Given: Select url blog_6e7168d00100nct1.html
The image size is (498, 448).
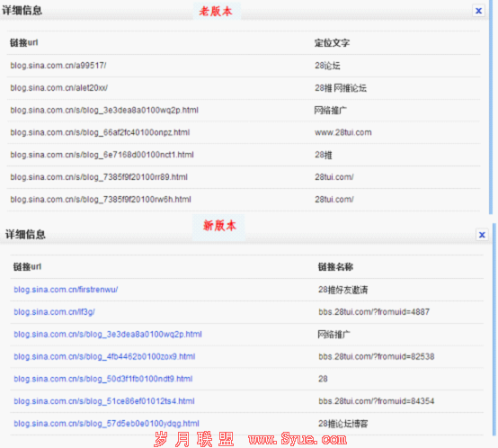Looking at the screenshot, I should coord(102,155).
